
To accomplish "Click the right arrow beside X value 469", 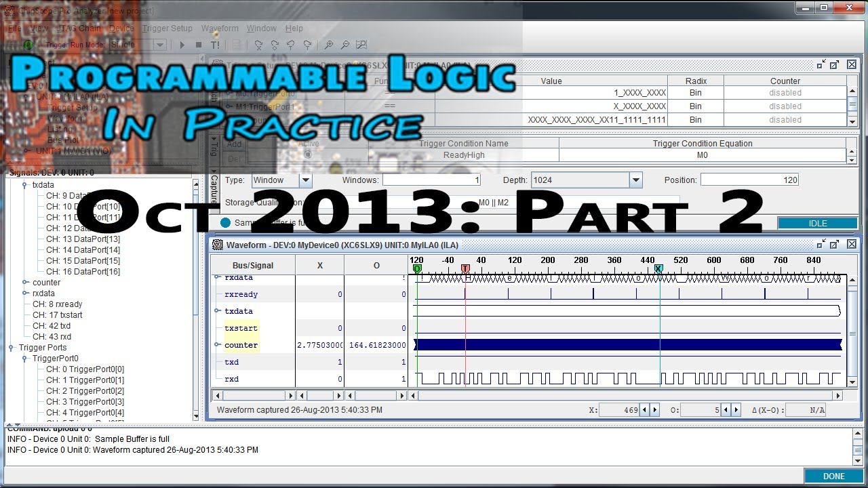I will 654,410.
